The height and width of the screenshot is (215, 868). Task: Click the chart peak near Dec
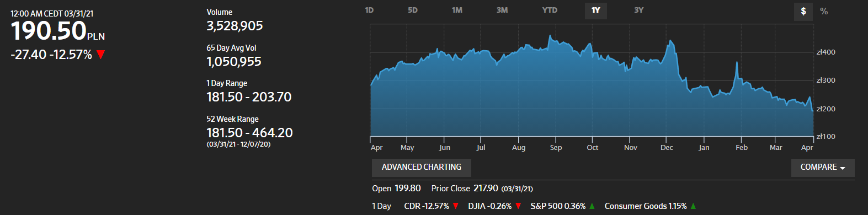tap(670, 41)
